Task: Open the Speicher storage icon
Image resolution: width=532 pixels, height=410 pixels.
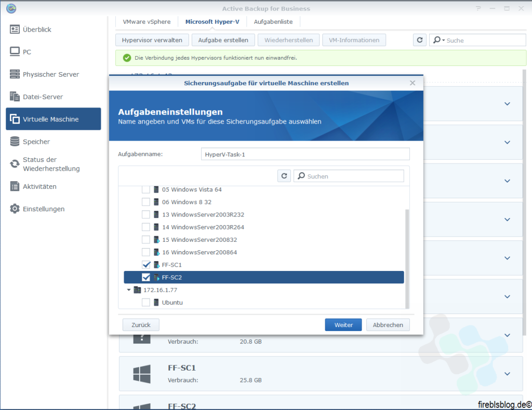Action: pos(15,141)
